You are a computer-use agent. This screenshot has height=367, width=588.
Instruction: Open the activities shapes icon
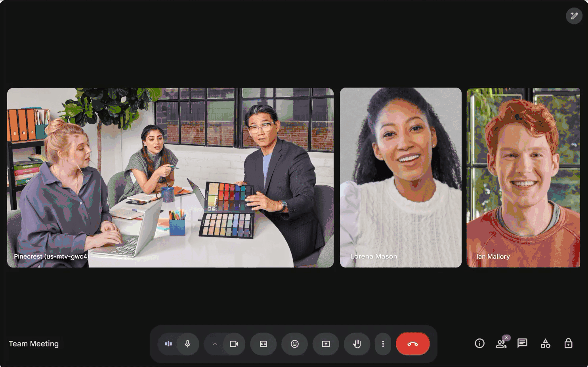tap(545, 343)
